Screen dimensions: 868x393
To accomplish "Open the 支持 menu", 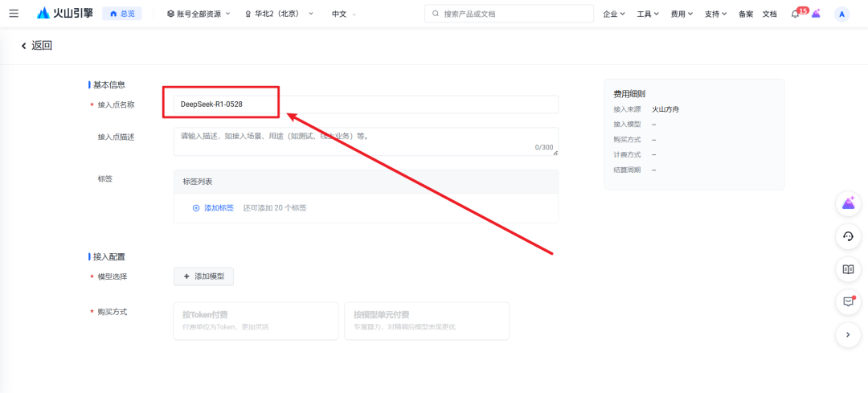I will (x=716, y=14).
